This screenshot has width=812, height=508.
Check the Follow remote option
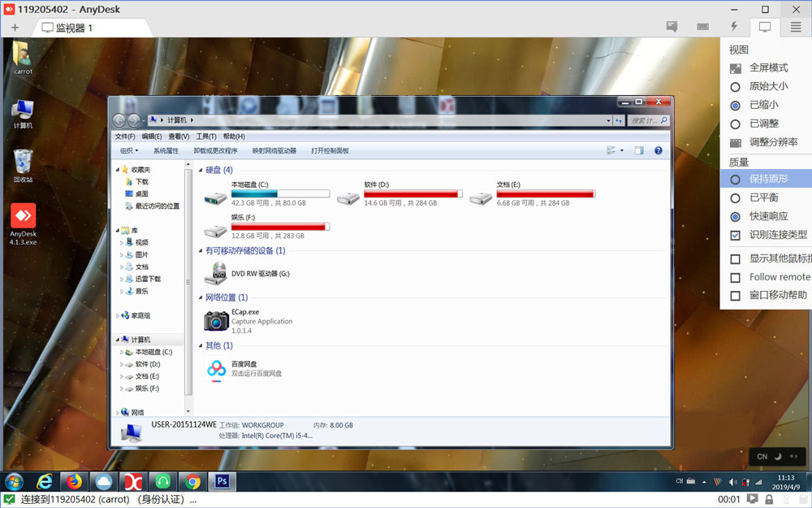click(734, 277)
